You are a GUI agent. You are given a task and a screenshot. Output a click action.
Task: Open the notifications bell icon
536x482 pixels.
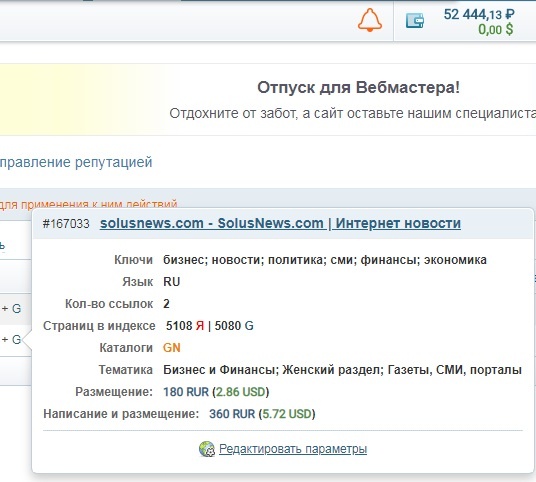click(370, 20)
